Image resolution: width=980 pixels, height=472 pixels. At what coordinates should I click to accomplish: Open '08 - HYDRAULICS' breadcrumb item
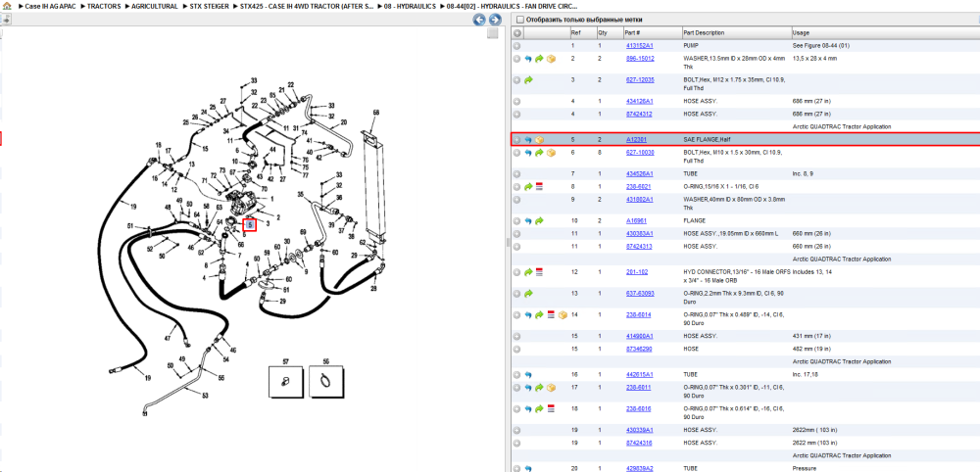pos(412,6)
